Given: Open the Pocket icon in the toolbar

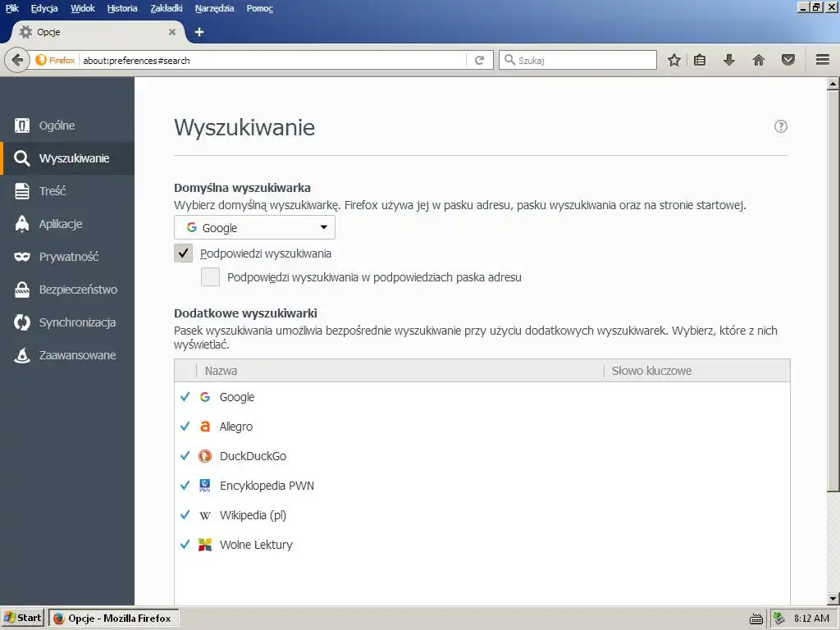Looking at the screenshot, I should 788,60.
